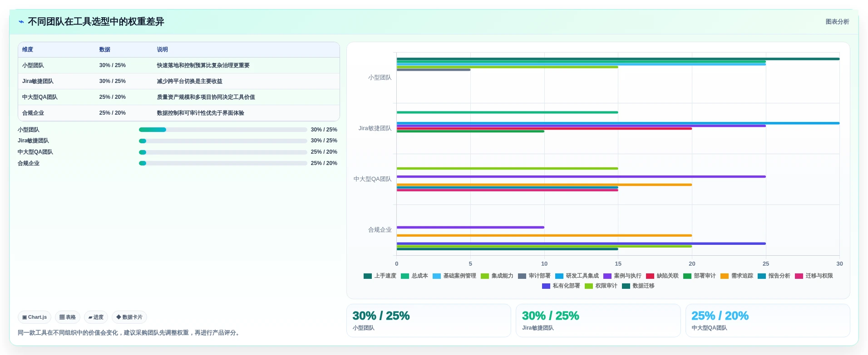Click the orange swatch for 需求追踪
868x355 pixels.
point(725,276)
